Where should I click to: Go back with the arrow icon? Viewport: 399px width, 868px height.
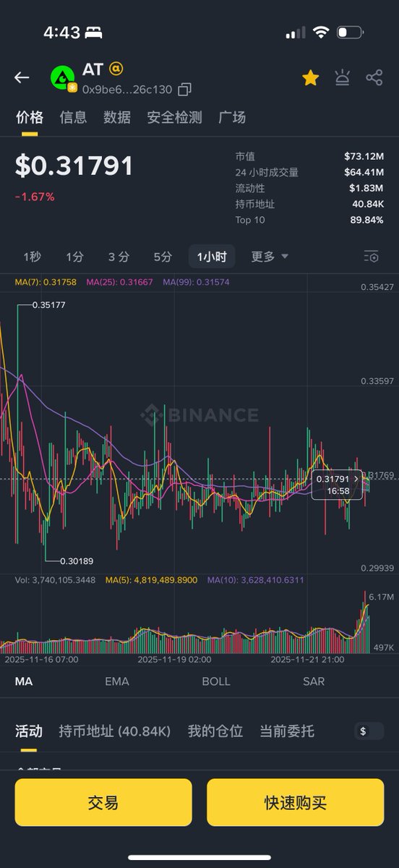[x=22, y=78]
